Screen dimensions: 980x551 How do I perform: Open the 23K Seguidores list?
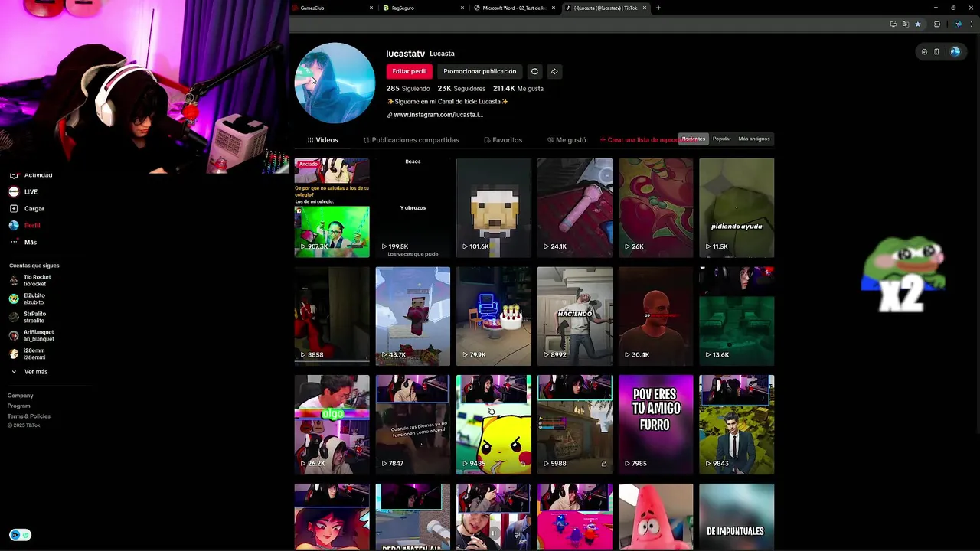pos(462,89)
